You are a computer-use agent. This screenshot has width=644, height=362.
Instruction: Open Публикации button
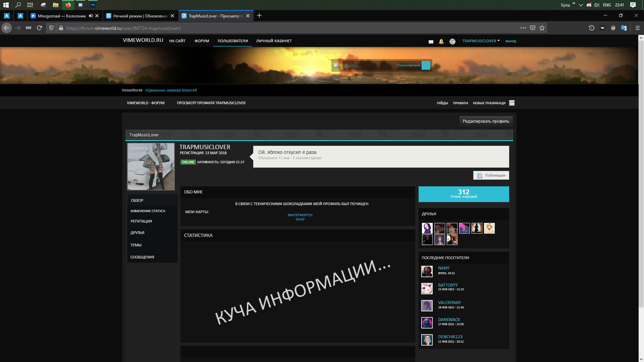coord(491,175)
